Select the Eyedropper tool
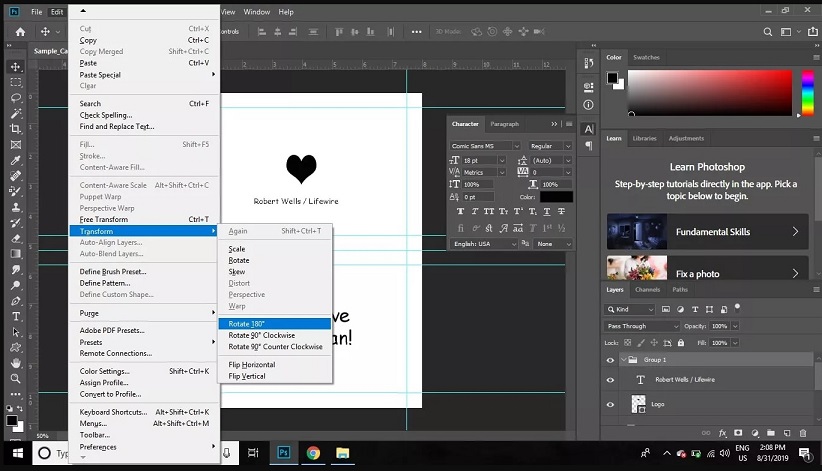The height and width of the screenshot is (471, 822). (16, 160)
